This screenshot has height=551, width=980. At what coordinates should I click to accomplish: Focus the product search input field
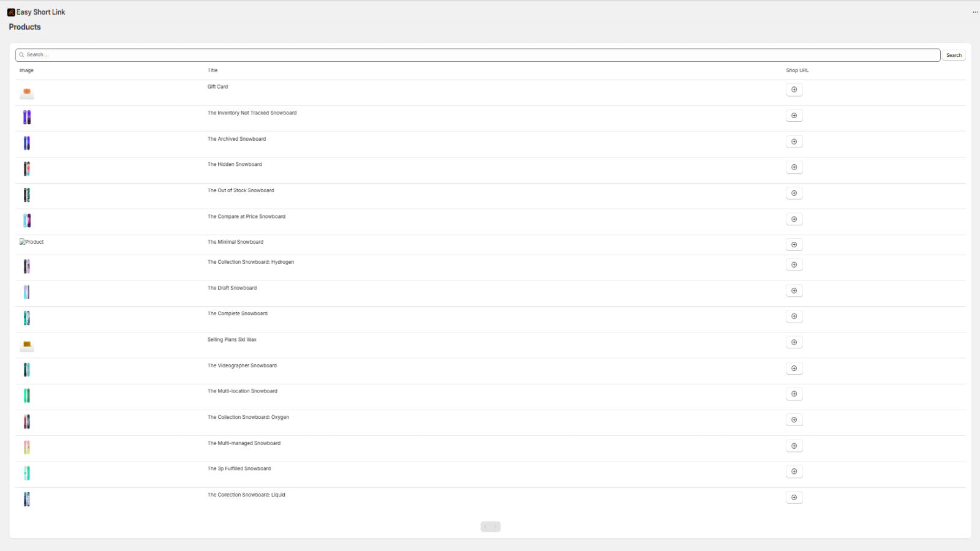point(478,55)
